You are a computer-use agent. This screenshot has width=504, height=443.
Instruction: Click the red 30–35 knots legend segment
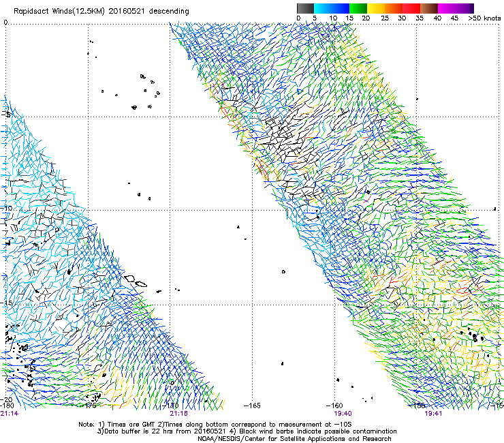point(411,8)
